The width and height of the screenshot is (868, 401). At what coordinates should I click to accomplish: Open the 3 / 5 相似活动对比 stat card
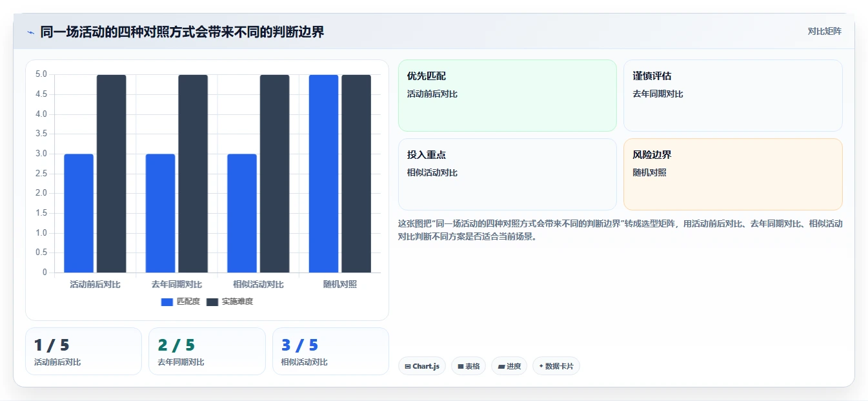click(x=330, y=351)
